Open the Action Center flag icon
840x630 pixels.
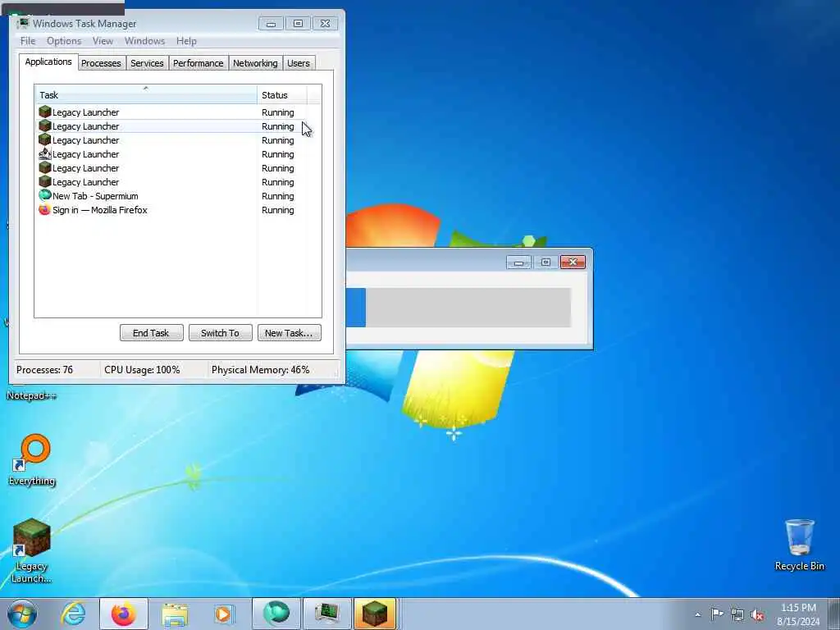[717, 614]
